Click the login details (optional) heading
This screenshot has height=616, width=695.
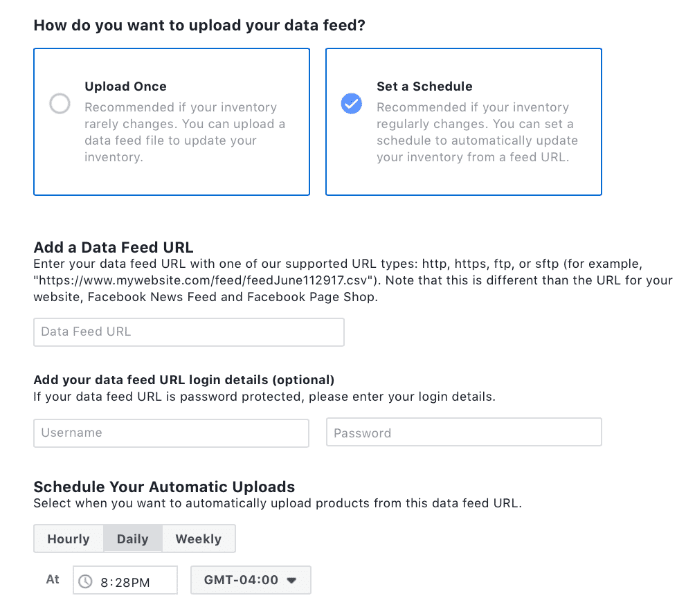coord(184,380)
